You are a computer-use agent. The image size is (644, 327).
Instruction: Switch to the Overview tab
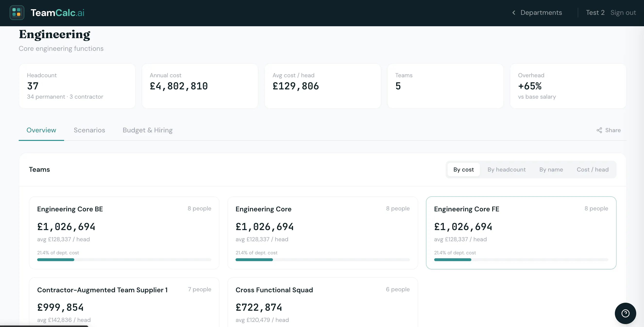click(x=41, y=130)
